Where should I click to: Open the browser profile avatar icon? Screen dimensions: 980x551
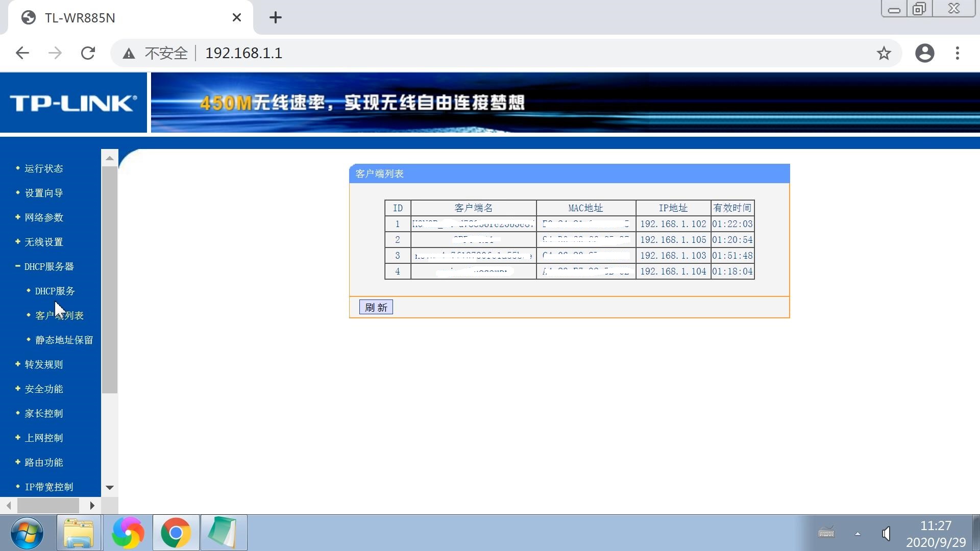tap(924, 53)
